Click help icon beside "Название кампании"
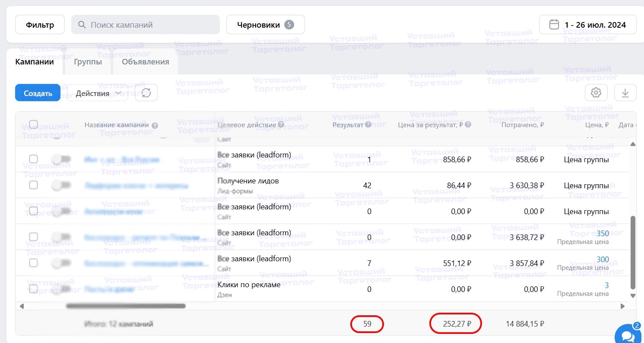644x343 pixels. (x=155, y=125)
